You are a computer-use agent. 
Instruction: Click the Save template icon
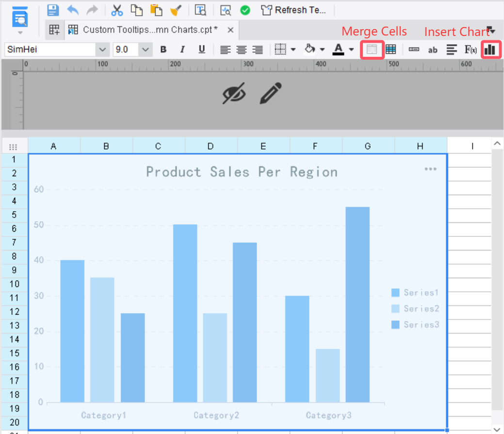(53, 10)
